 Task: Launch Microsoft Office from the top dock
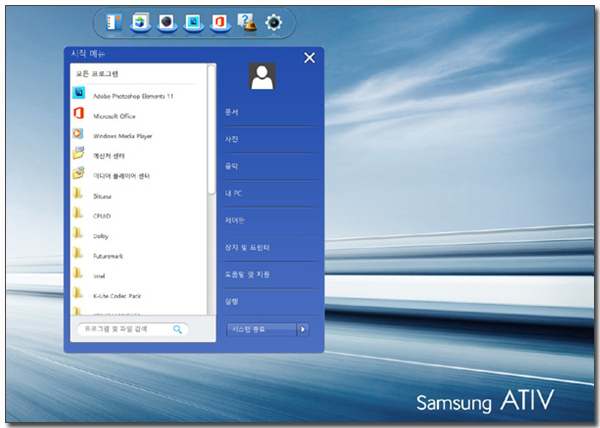220,22
